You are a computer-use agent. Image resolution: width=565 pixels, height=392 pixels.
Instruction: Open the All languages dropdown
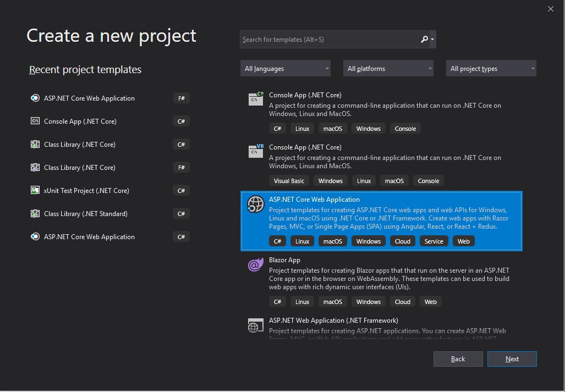pyautogui.click(x=286, y=69)
